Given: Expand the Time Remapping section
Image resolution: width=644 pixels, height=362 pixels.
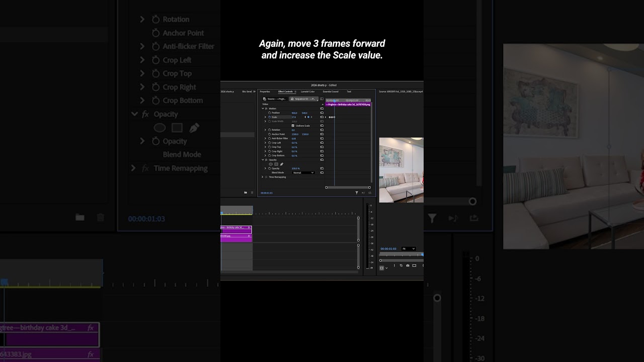Looking at the screenshot, I should (x=262, y=177).
